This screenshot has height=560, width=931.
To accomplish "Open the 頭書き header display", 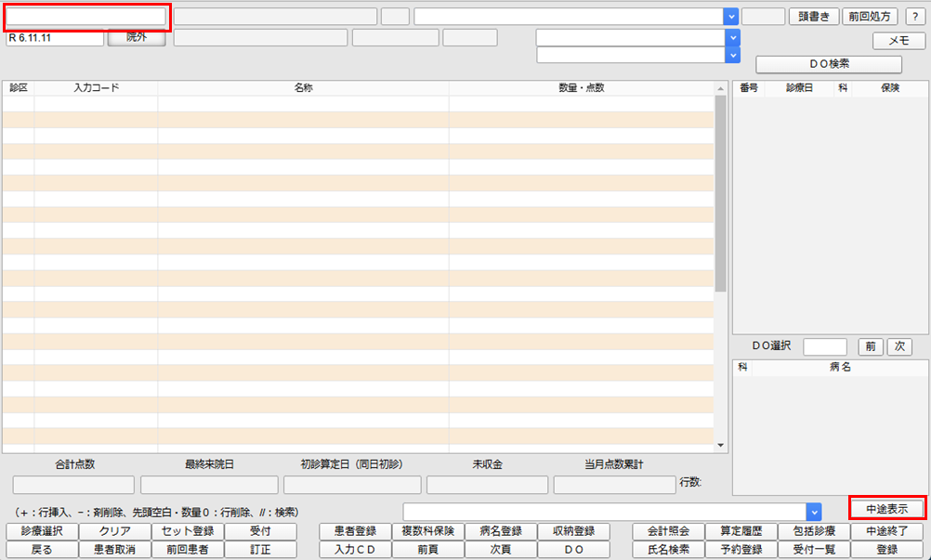I will pyautogui.click(x=814, y=16).
